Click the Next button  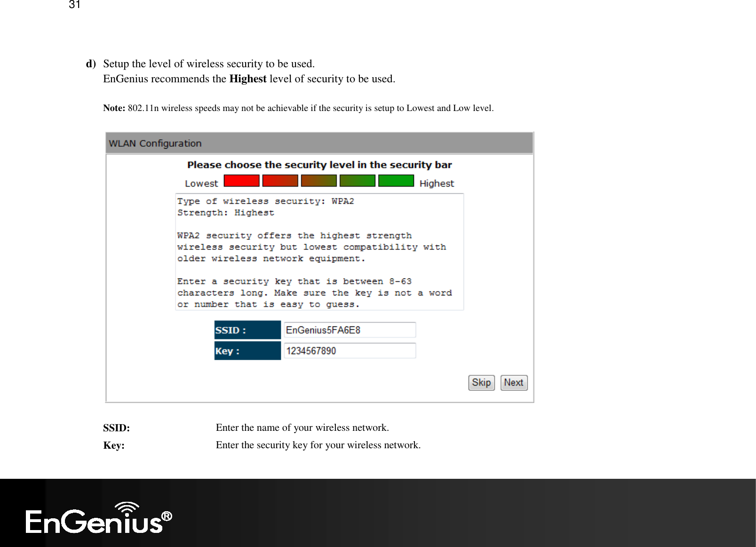tap(514, 382)
